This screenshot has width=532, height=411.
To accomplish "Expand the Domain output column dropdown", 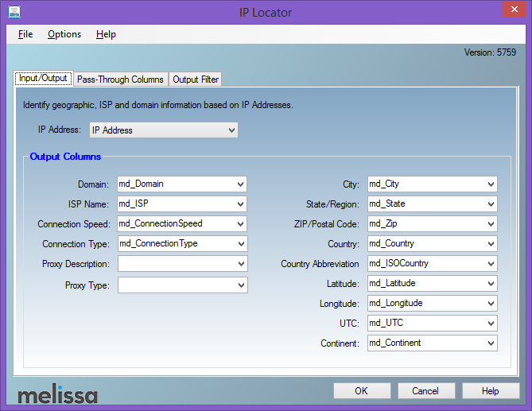I will (x=240, y=184).
